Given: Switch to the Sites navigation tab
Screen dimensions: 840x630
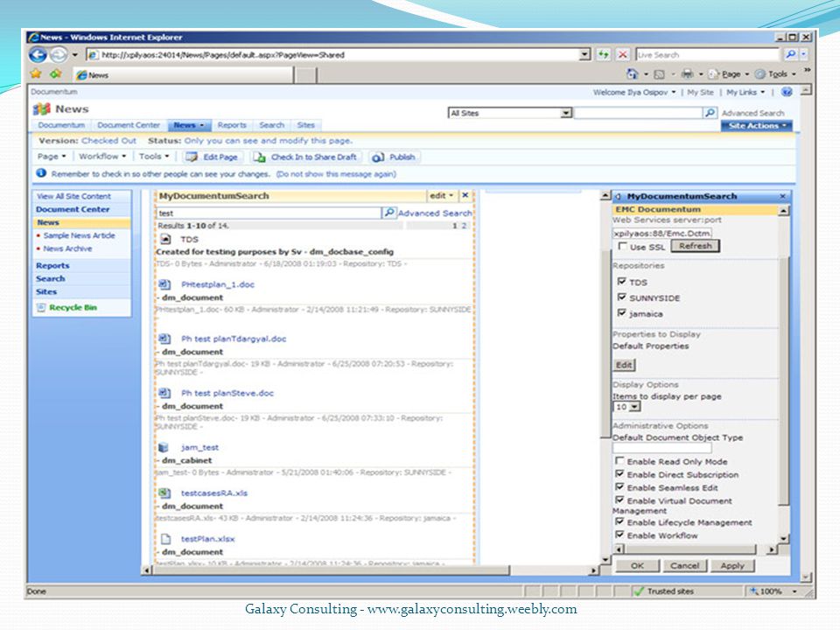Looking at the screenshot, I should [306, 125].
